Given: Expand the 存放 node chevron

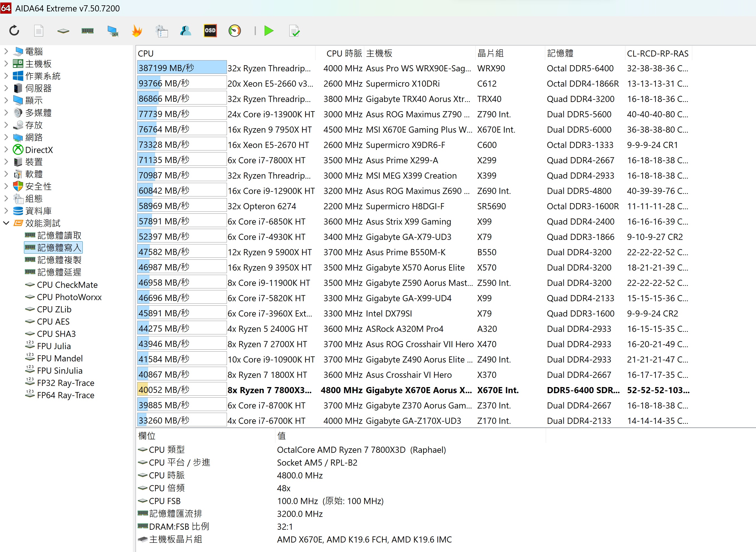Looking at the screenshot, I should [6, 125].
